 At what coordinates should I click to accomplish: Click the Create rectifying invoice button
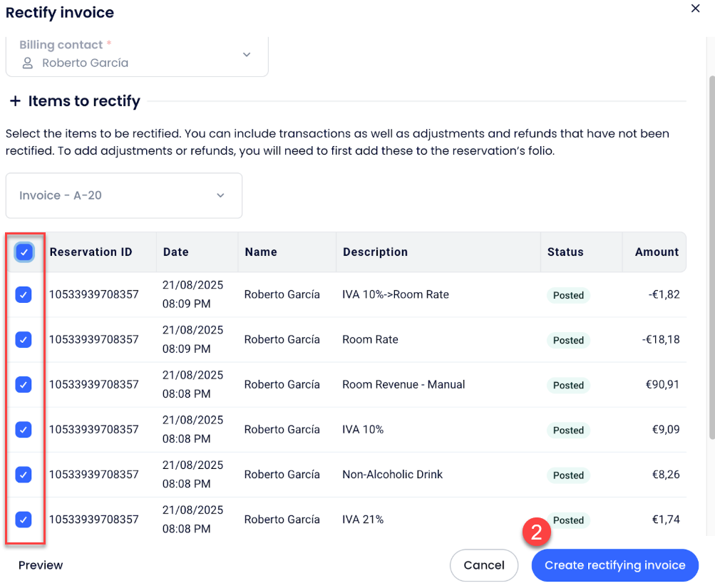(x=614, y=565)
